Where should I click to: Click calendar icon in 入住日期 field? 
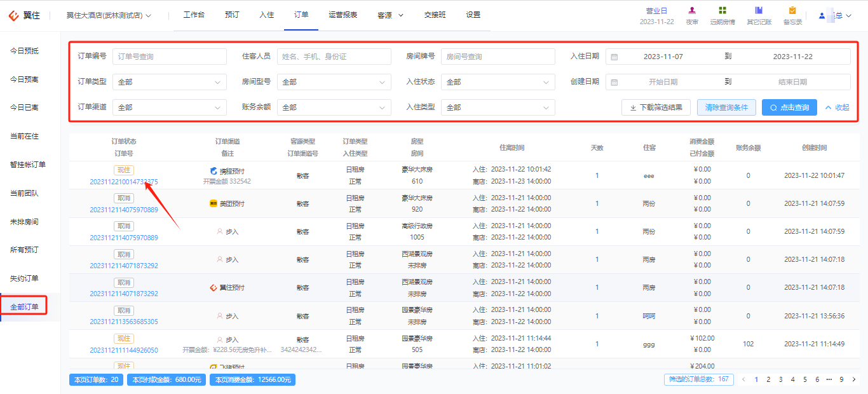pos(614,57)
